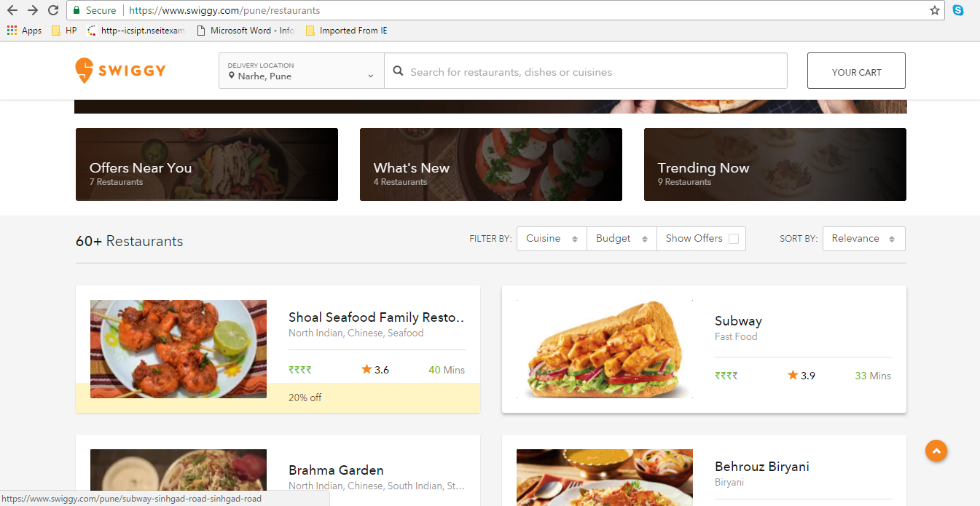Click the Fast Food cuisine label

pyautogui.click(x=736, y=336)
